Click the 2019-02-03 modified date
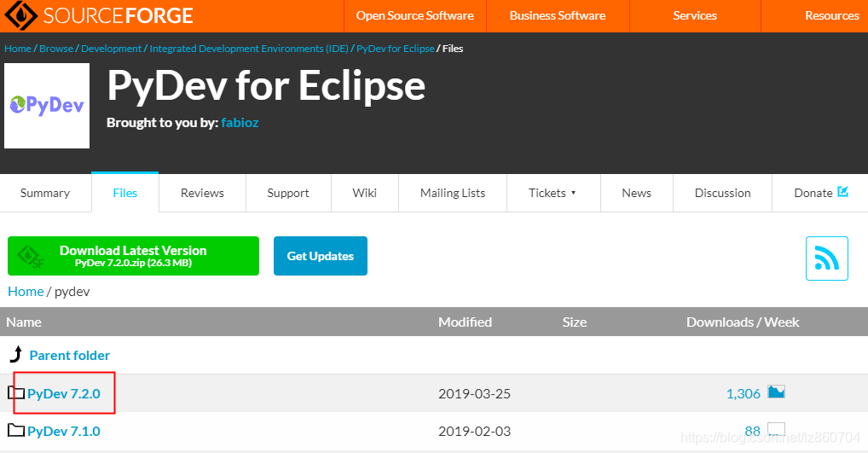Screen dimensions: 868x453 (474, 431)
